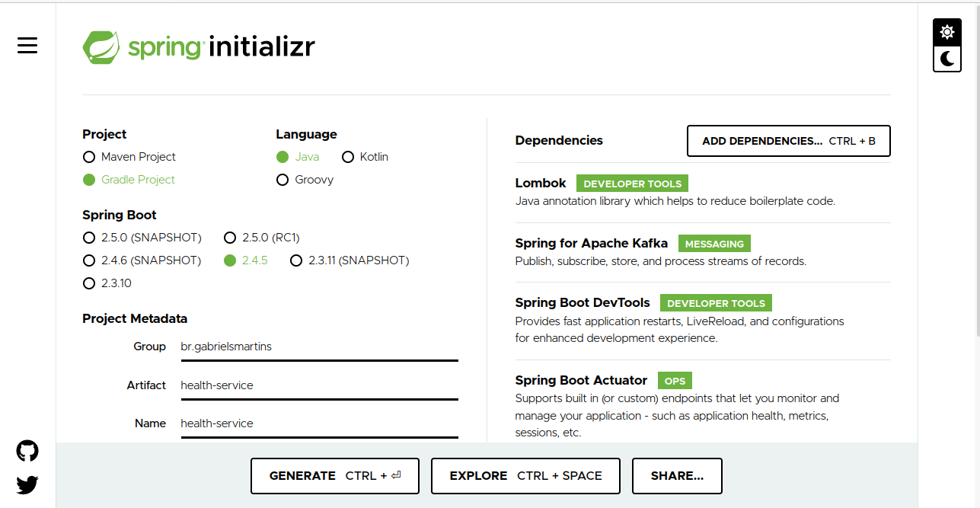Click the Name input field
Image resolution: width=980 pixels, height=508 pixels.
319,424
